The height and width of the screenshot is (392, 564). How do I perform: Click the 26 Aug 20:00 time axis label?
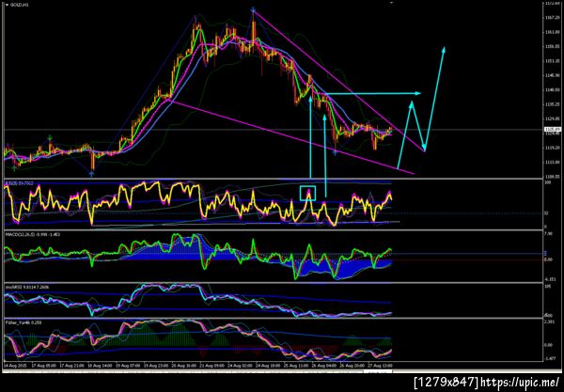click(352, 366)
